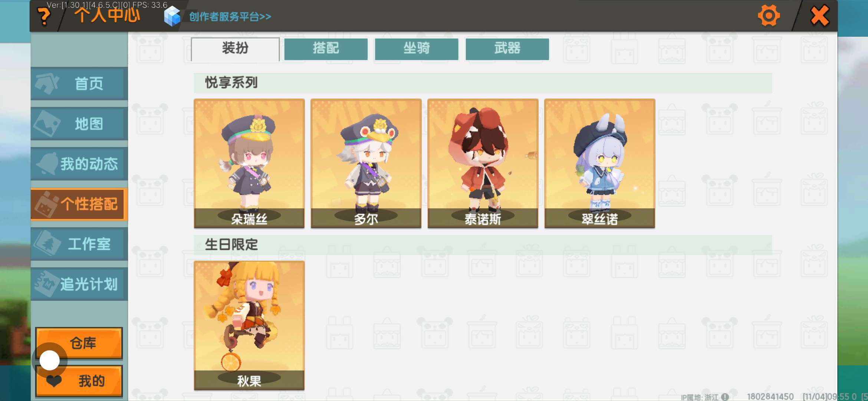Close the 个人中心 panel
This screenshot has width=868, height=401.
pyautogui.click(x=819, y=16)
